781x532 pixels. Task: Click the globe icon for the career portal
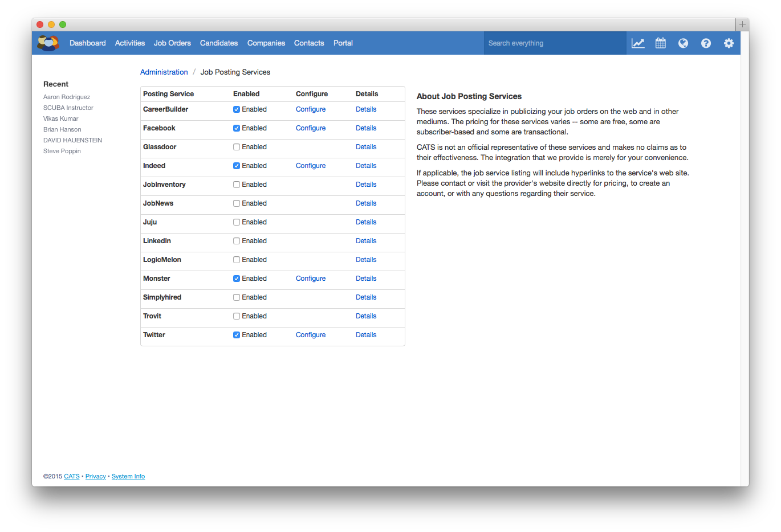(x=683, y=43)
